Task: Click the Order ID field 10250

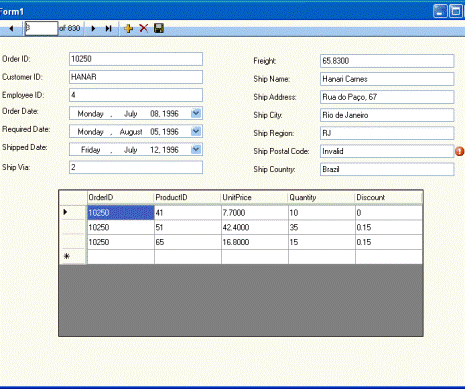Action: pyautogui.click(x=136, y=59)
